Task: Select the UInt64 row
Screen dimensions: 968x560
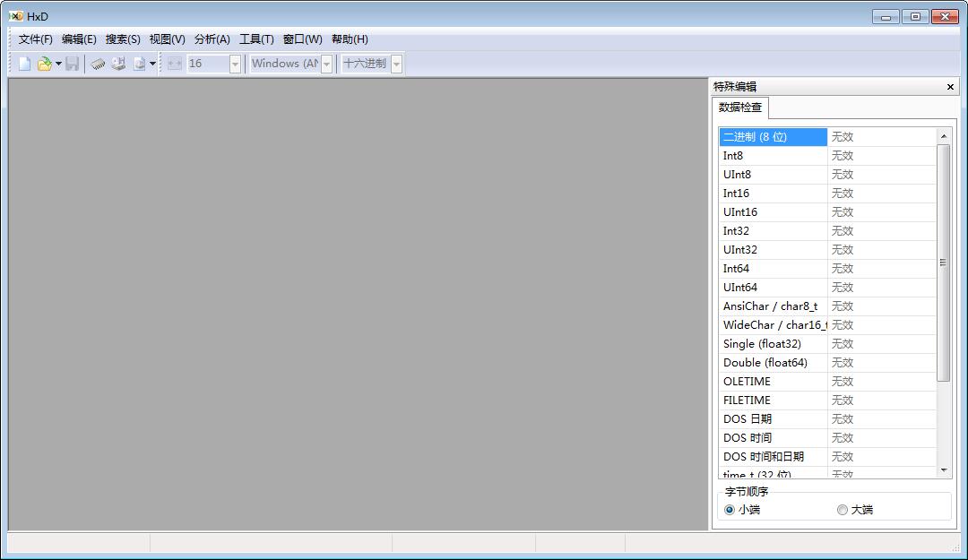Action: click(x=827, y=287)
